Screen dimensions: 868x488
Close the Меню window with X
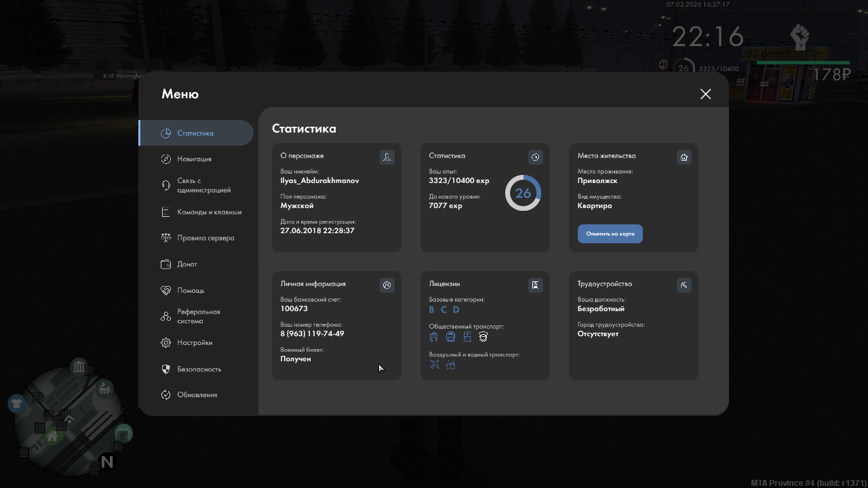coord(705,94)
